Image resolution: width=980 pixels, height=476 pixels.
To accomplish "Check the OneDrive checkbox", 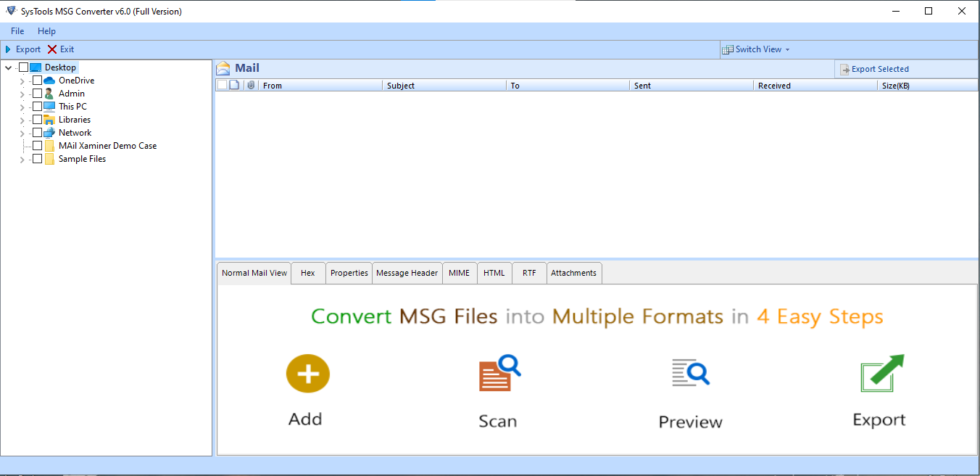I will click(37, 81).
